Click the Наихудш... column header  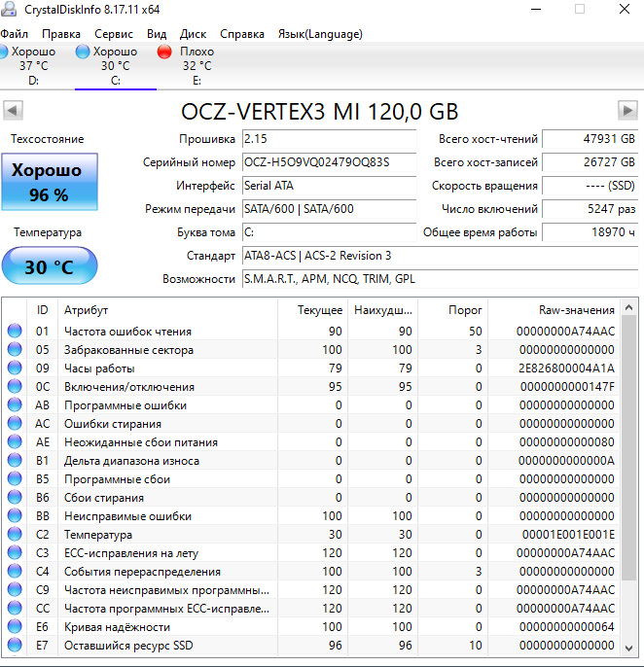tap(382, 310)
